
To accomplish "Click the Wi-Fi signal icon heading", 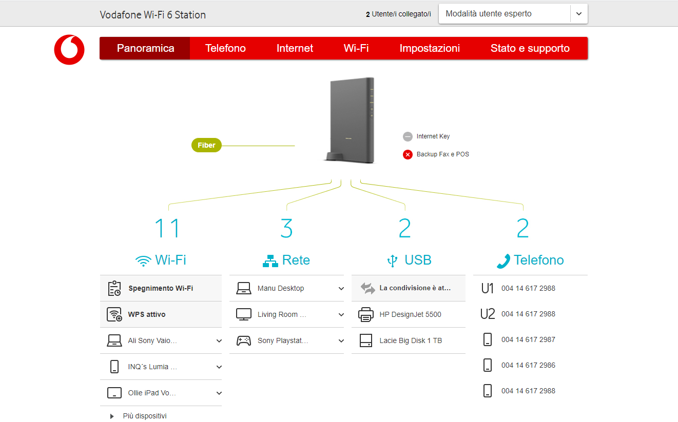I will click(143, 261).
